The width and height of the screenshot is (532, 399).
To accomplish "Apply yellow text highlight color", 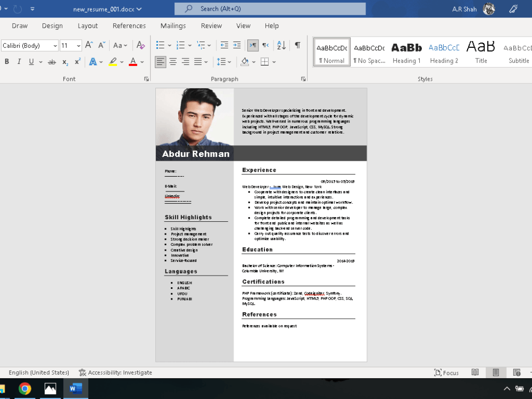I will 113,62.
